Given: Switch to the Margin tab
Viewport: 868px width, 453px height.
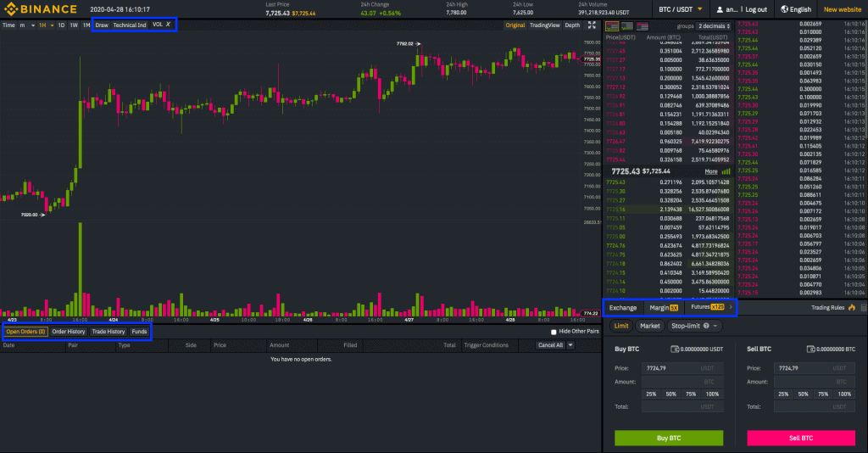Looking at the screenshot, I should 663,307.
